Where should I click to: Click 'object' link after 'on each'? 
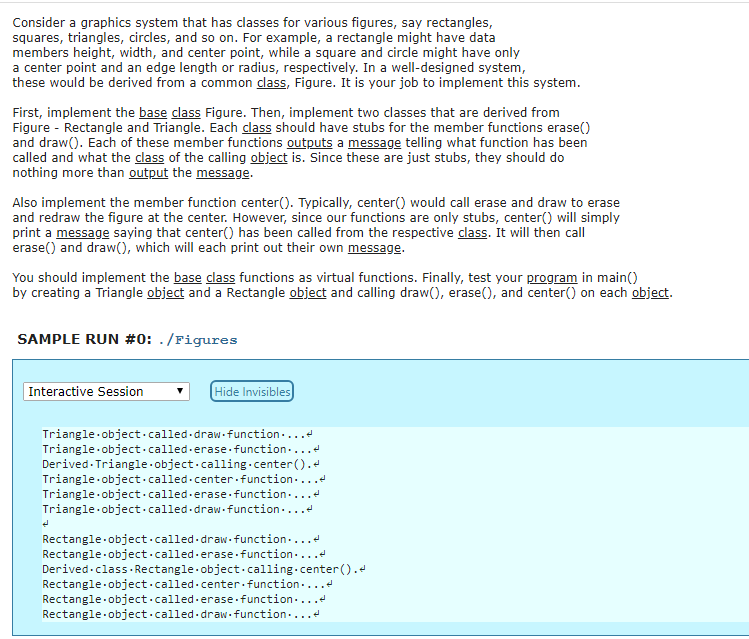650,293
